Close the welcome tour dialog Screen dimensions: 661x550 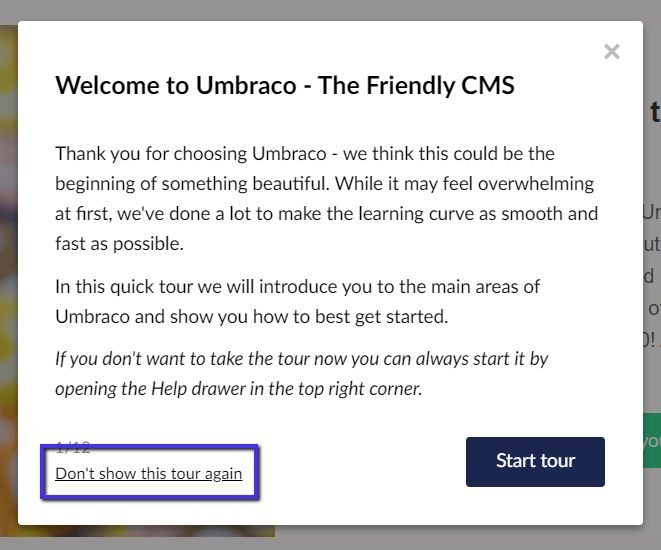coord(612,51)
